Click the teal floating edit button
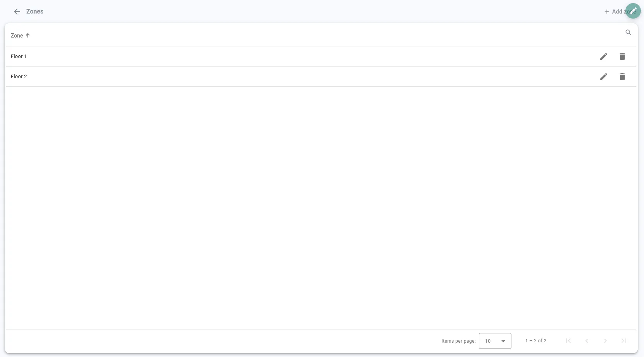Screen dimensions: 644x357 (633, 10)
